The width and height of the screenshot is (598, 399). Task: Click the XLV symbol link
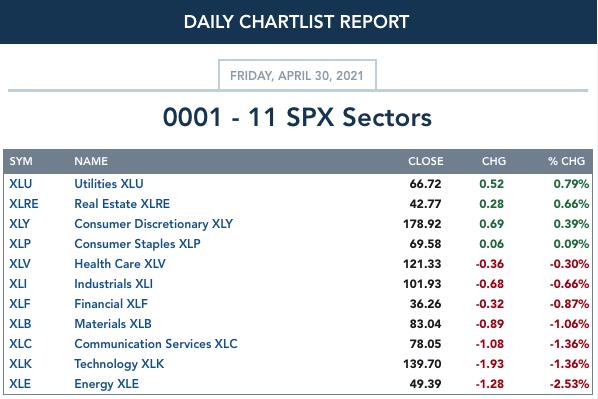(20, 264)
